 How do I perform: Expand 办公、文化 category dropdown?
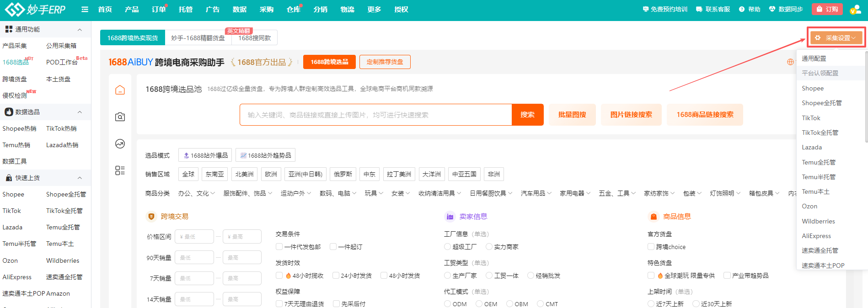click(197, 193)
